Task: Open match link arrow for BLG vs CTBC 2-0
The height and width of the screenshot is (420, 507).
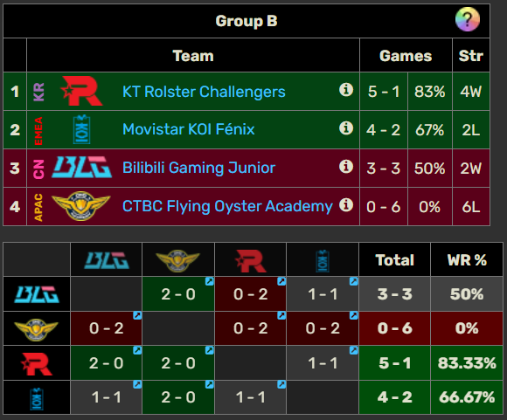Action: click(x=210, y=281)
